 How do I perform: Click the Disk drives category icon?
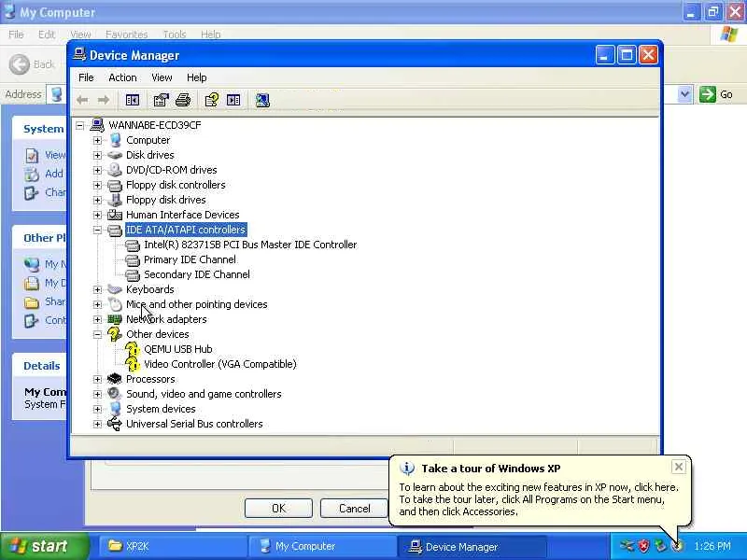pyautogui.click(x=115, y=155)
